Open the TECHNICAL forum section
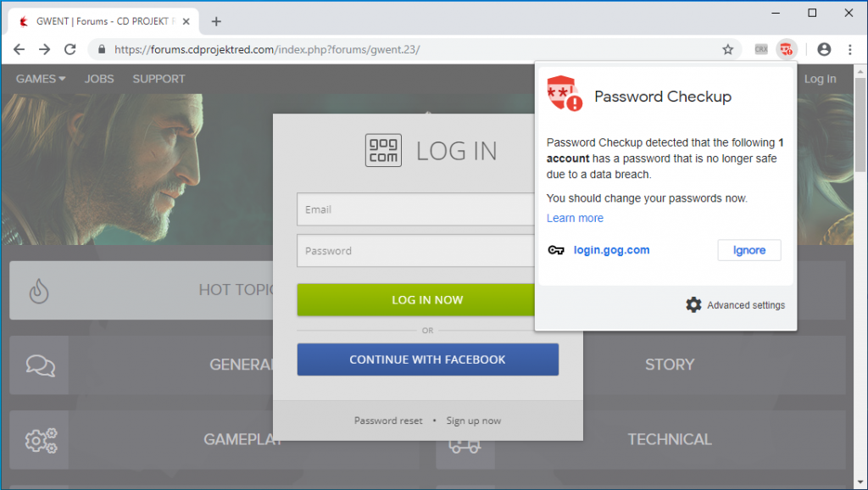The width and height of the screenshot is (868, 490). tap(670, 440)
